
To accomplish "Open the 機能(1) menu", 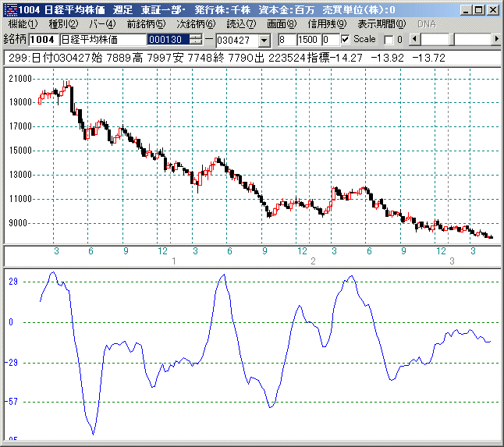I will 23,24.
